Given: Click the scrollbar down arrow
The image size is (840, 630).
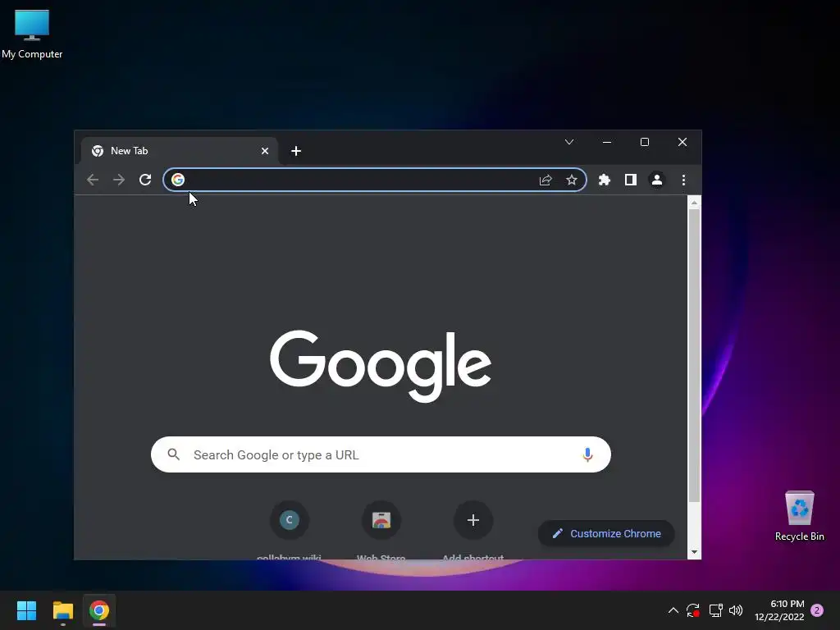Looking at the screenshot, I should tap(694, 552).
